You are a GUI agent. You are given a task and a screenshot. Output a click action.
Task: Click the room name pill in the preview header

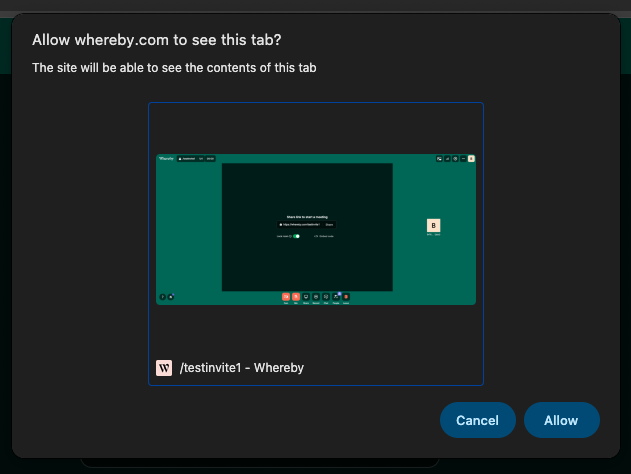[x=187, y=158]
